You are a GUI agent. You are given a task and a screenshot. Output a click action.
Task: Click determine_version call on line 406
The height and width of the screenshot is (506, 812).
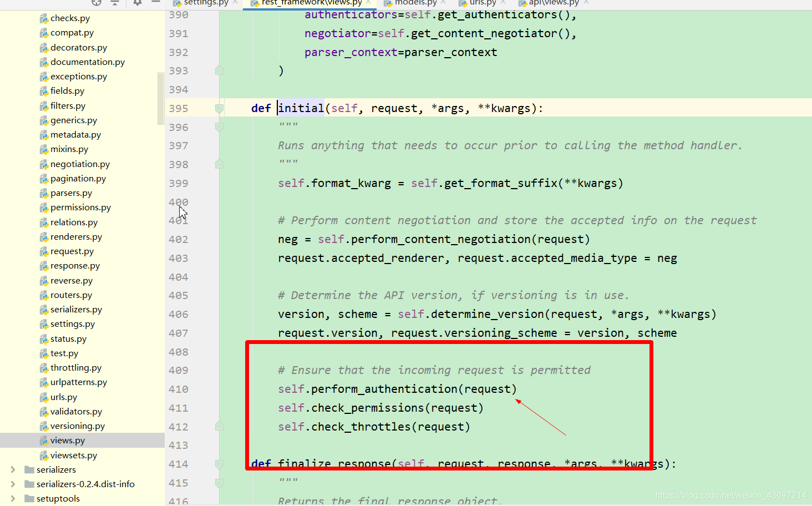488,314
